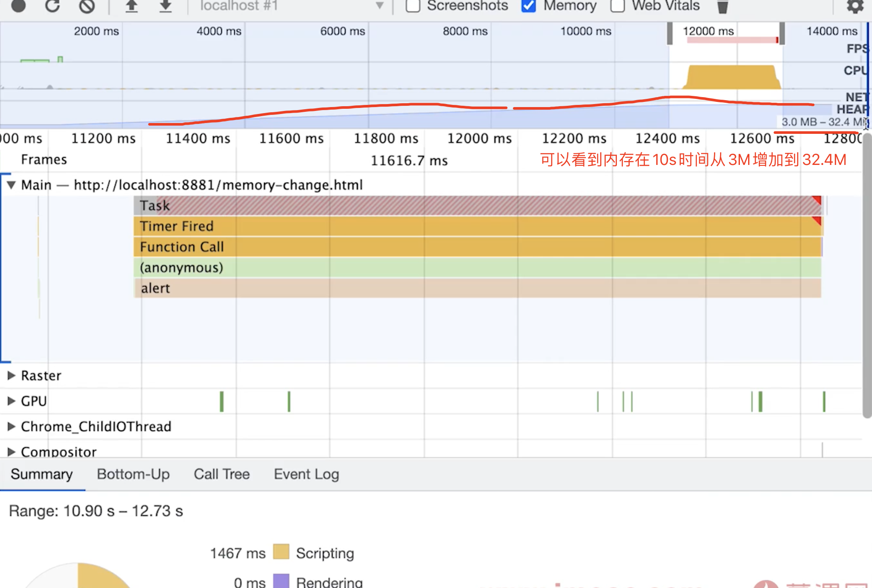The height and width of the screenshot is (588, 872).
Task: Open the Event Log tab
Action: pos(306,474)
